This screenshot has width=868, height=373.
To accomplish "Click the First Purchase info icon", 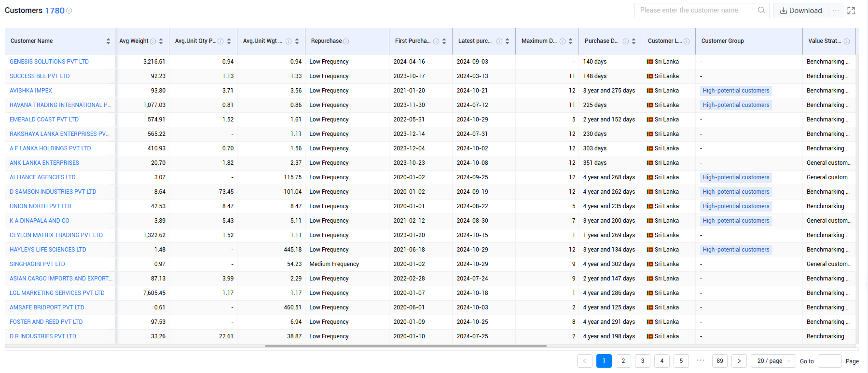I will pyautogui.click(x=436, y=41).
